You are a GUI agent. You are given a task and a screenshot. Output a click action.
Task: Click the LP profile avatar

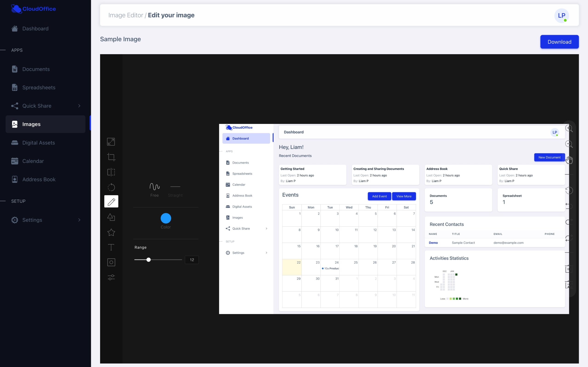coord(562,15)
